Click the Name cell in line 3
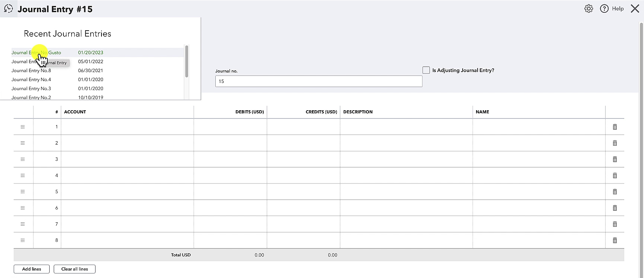The width and height of the screenshot is (644, 278). (539, 159)
